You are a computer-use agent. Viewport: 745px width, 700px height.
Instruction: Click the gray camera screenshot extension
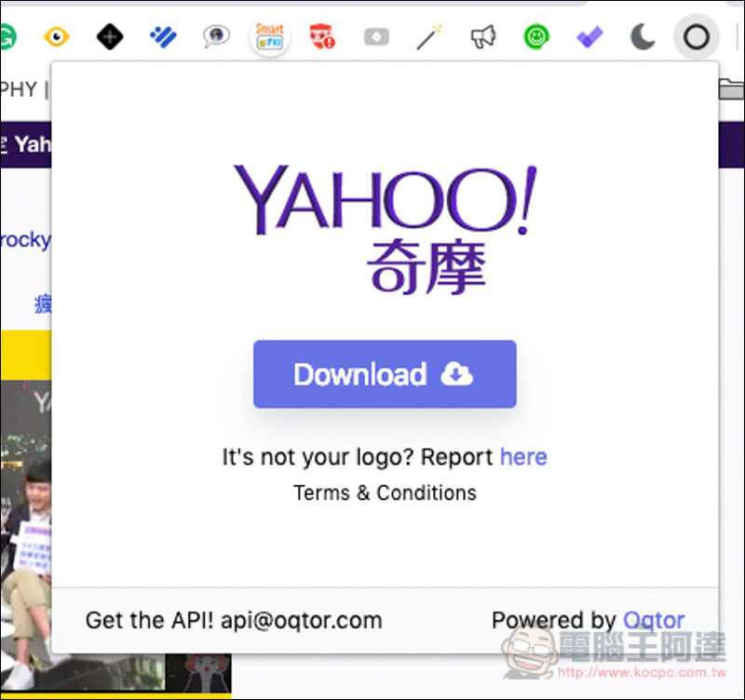coord(376,37)
